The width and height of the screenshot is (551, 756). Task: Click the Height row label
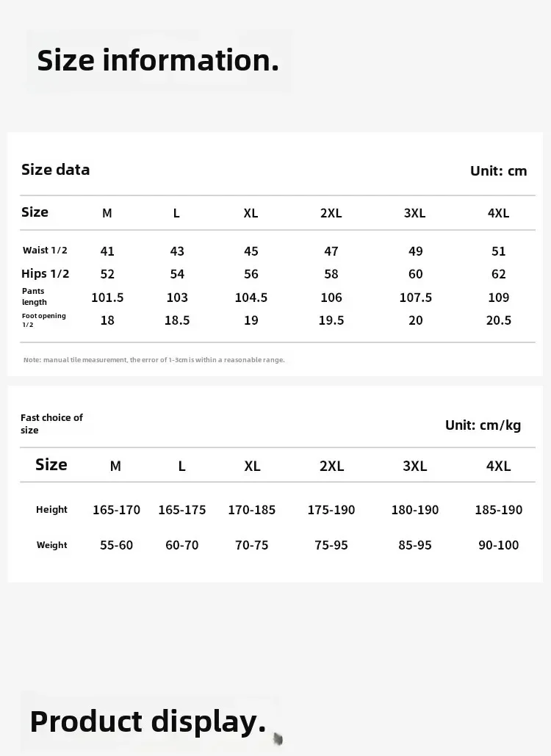[x=51, y=510]
